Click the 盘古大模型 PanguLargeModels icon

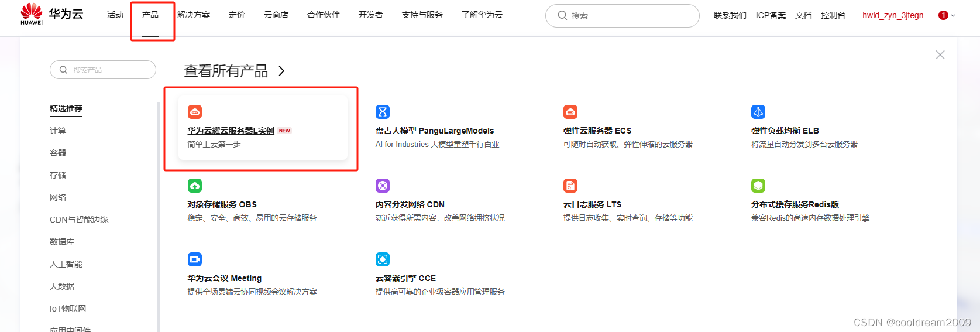pos(383,111)
